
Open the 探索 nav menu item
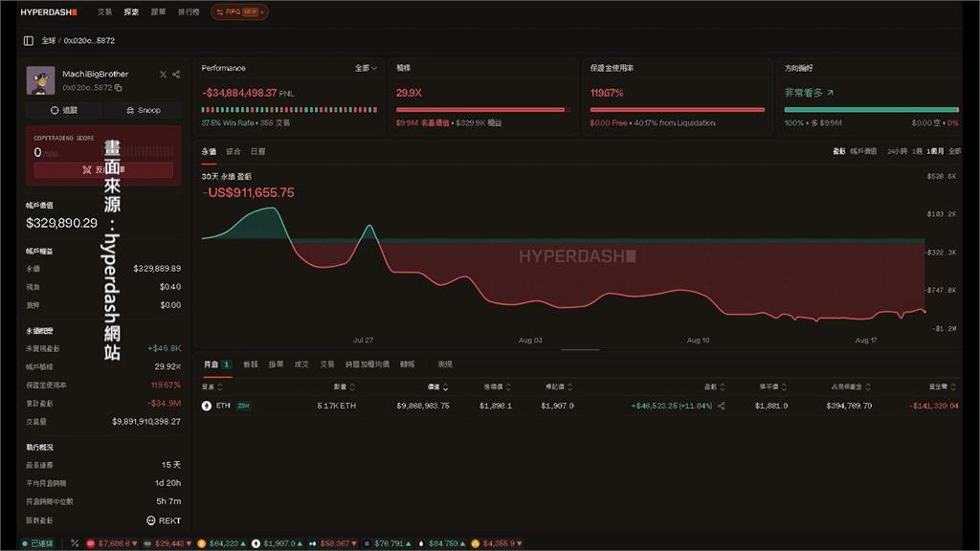[x=131, y=11]
